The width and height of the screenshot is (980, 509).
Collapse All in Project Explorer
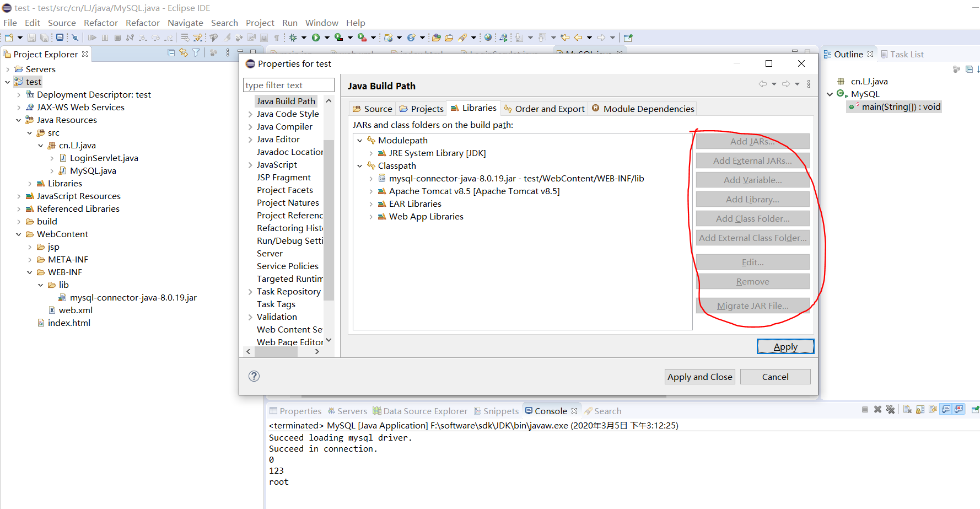click(x=171, y=53)
